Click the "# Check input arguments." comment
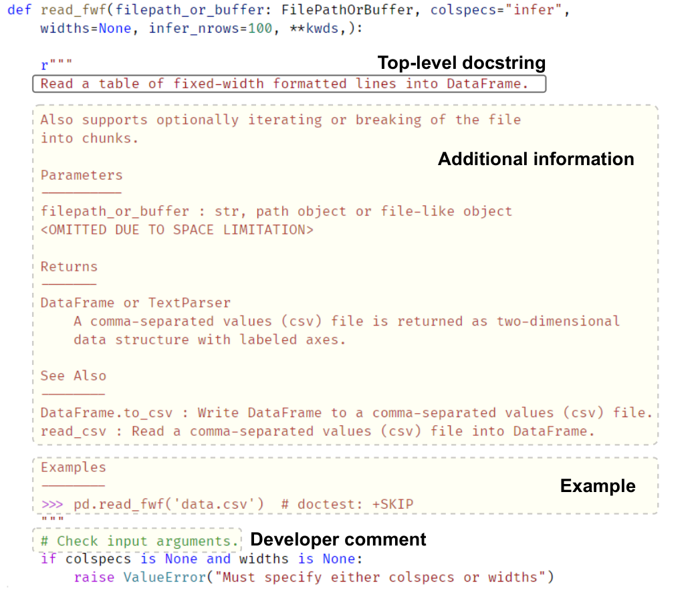700x599 pixels. point(139,541)
